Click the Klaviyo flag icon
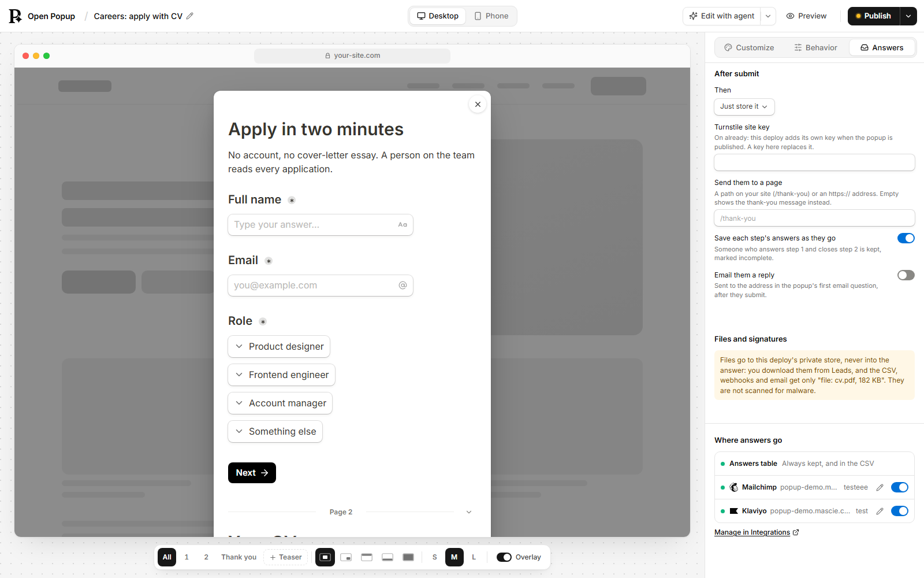This screenshot has width=924, height=578. click(x=734, y=511)
